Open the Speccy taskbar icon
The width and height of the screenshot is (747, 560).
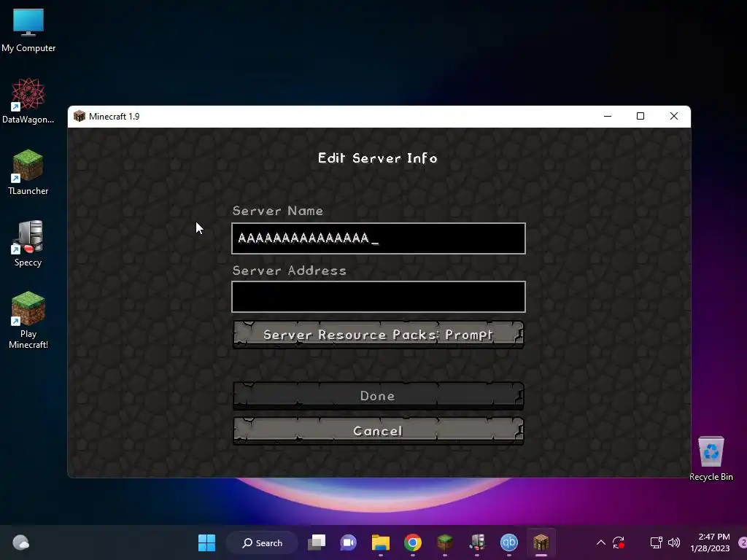pyautogui.click(x=477, y=542)
